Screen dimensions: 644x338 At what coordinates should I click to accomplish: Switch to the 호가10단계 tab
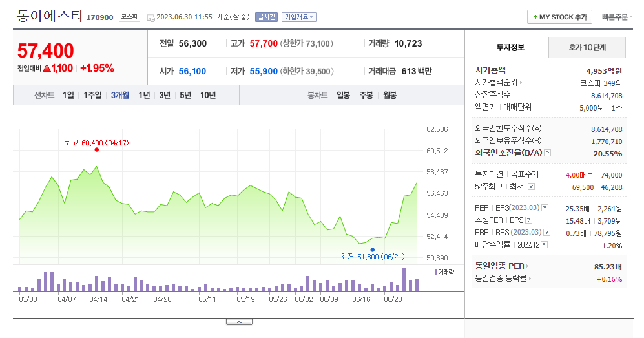[x=587, y=48]
